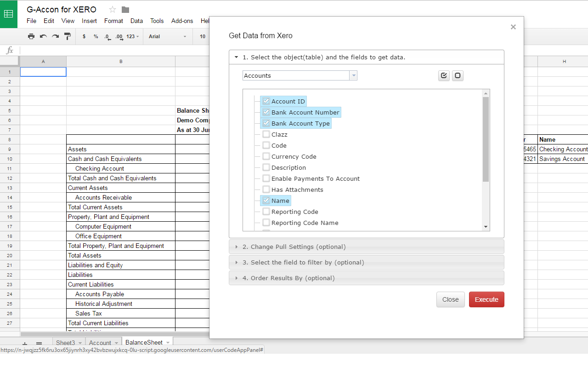Open the Tools menu
This screenshot has height=368, width=588.
pyautogui.click(x=157, y=21)
